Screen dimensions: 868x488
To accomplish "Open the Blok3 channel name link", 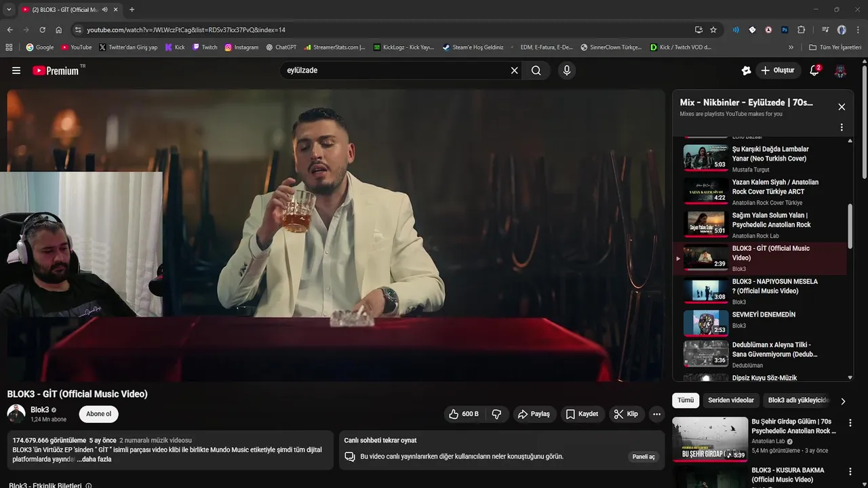I will 40,410.
